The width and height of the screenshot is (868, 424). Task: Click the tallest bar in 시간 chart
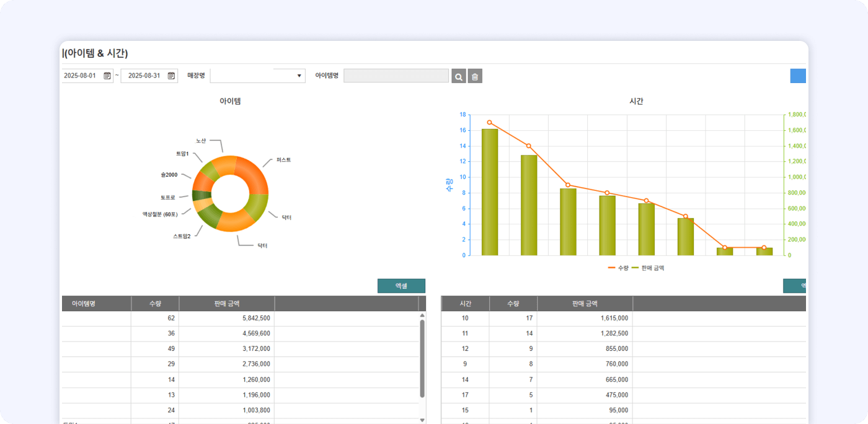coord(489,192)
